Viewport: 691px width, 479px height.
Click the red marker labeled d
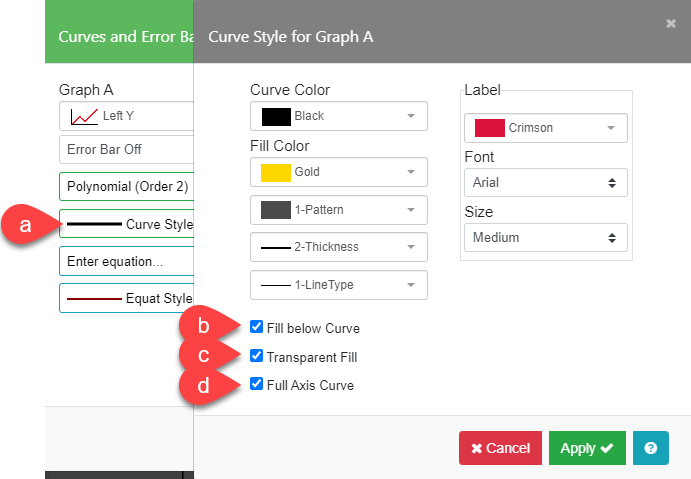205,385
